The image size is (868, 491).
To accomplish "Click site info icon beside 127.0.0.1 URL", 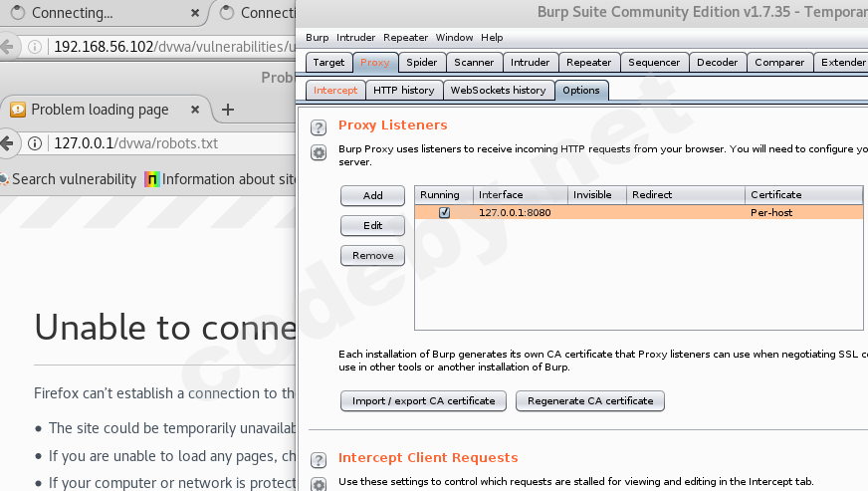I will (x=35, y=143).
